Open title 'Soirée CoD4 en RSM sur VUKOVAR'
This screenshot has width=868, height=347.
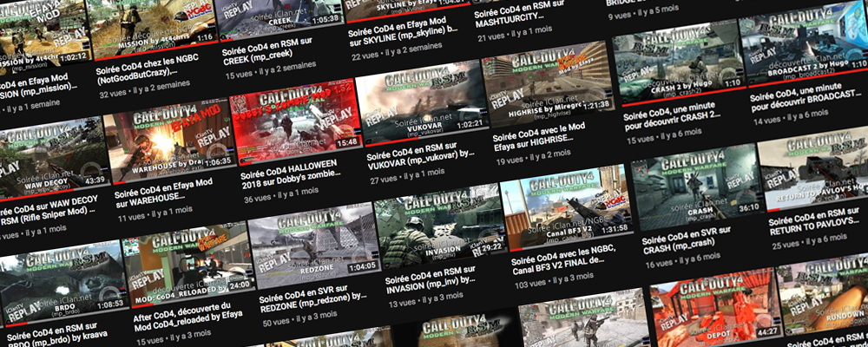423,155
